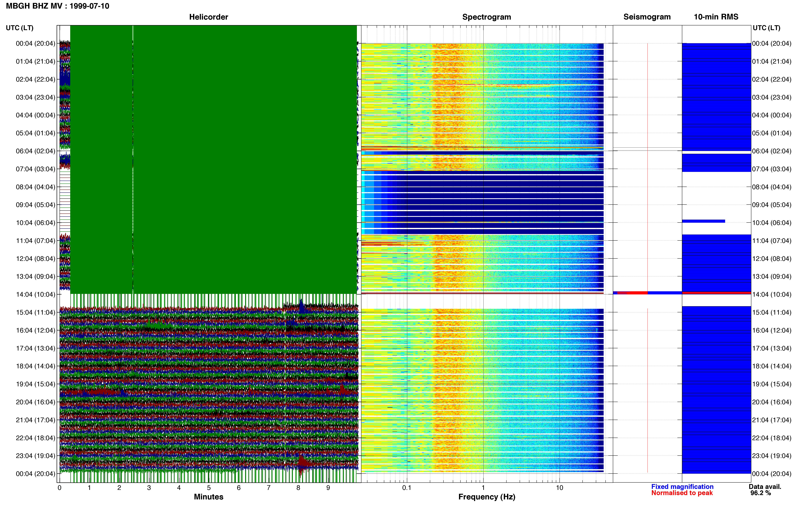Click the large green saturated block in helicorder
The height and width of the screenshot is (508, 812).
tap(213, 159)
